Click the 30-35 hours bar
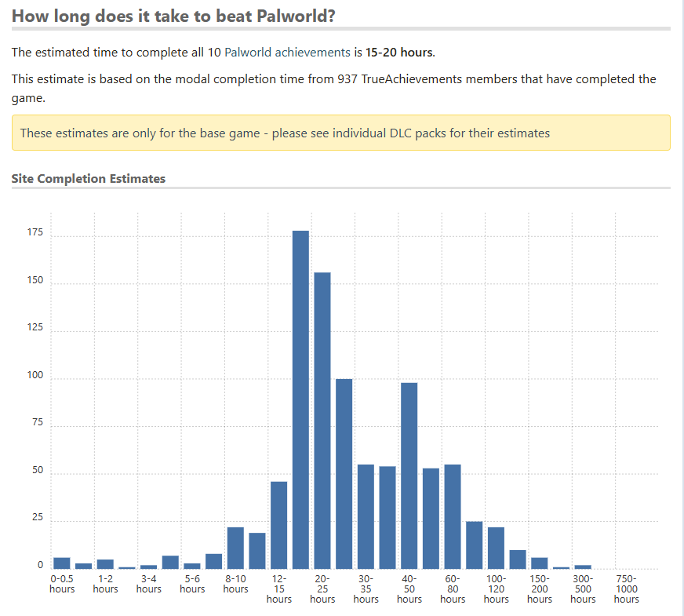Viewport: 684px width, 616px height. click(366, 516)
